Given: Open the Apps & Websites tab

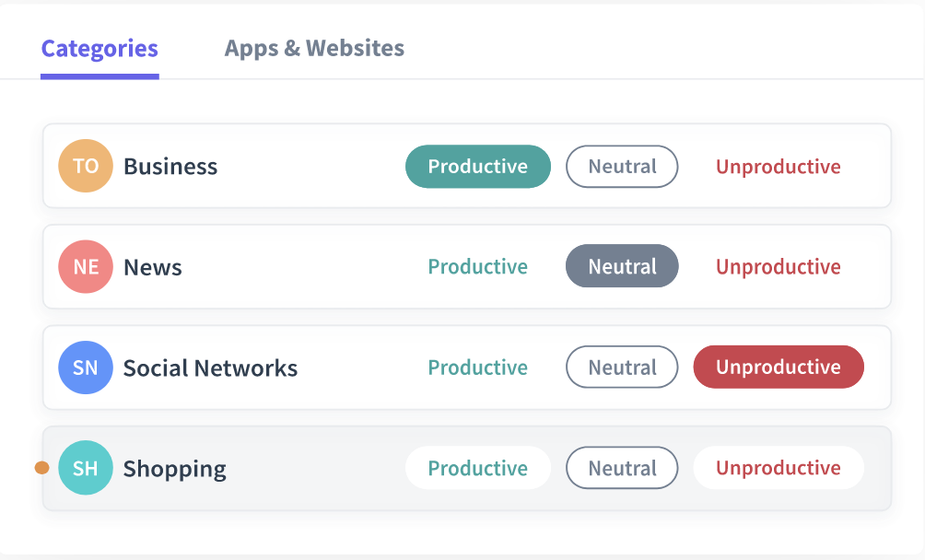Looking at the screenshot, I should tap(314, 49).
